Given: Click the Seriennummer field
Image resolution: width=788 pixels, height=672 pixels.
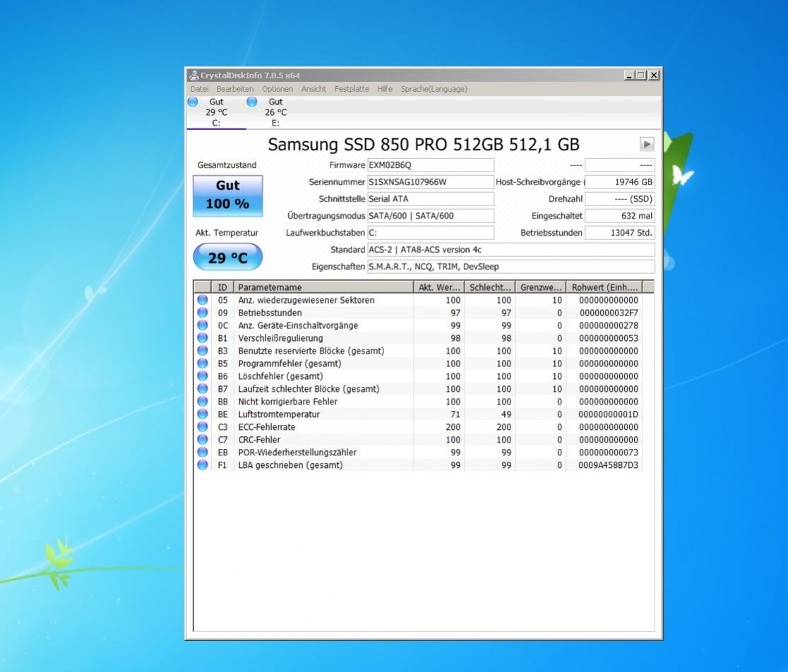Looking at the screenshot, I should 431,182.
